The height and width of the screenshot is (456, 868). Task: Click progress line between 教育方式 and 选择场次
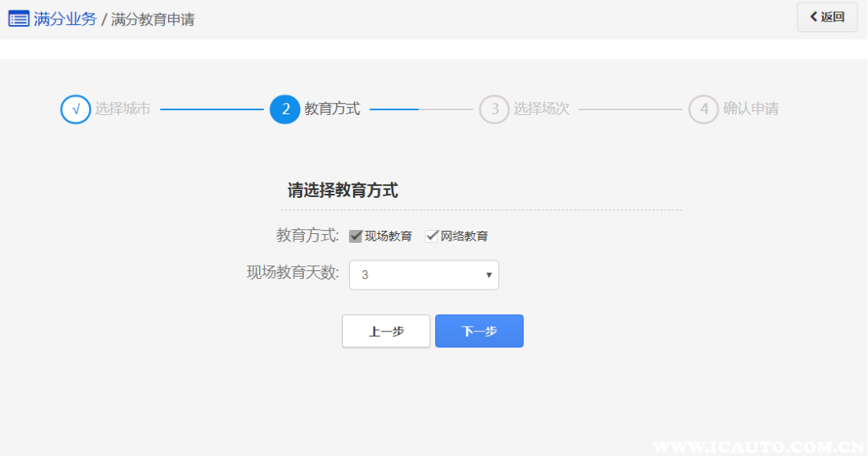click(x=421, y=109)
